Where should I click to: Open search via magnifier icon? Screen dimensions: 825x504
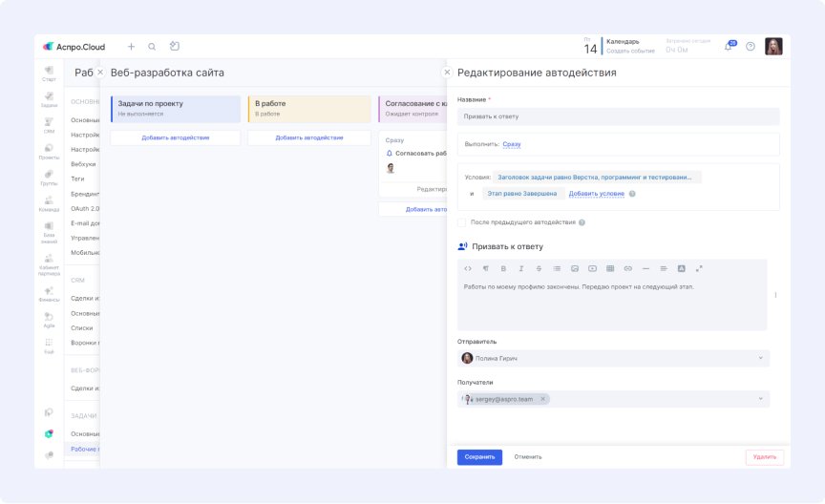point(152,47)
